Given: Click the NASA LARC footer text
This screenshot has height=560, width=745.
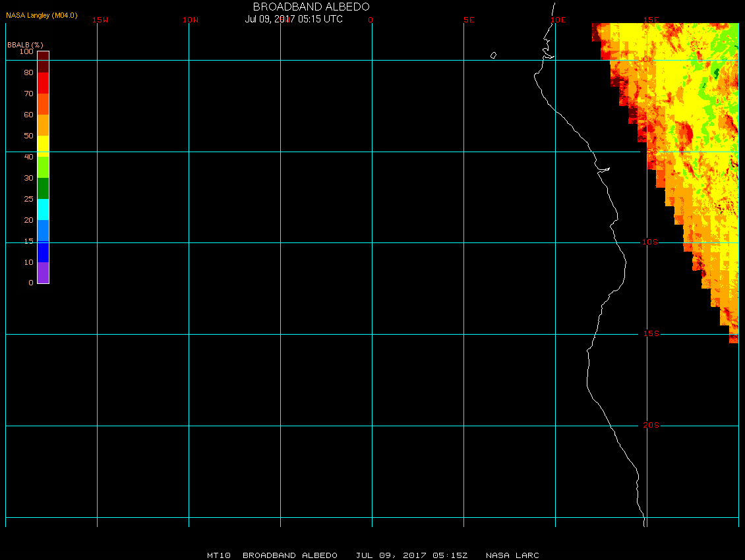Looking at the screenshot, I should (512, 555).
